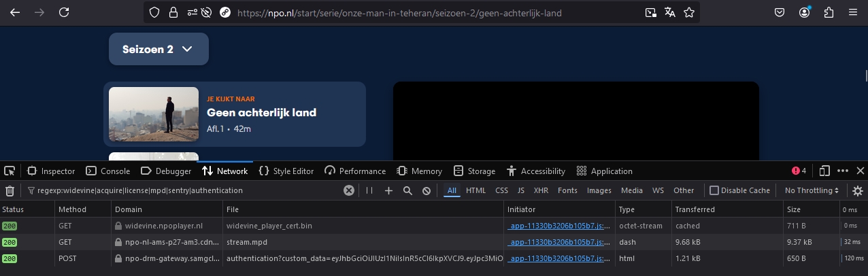Open DevTools three-dot options menu
Viewport: 868px width, 276px height.
click(843, 171)
